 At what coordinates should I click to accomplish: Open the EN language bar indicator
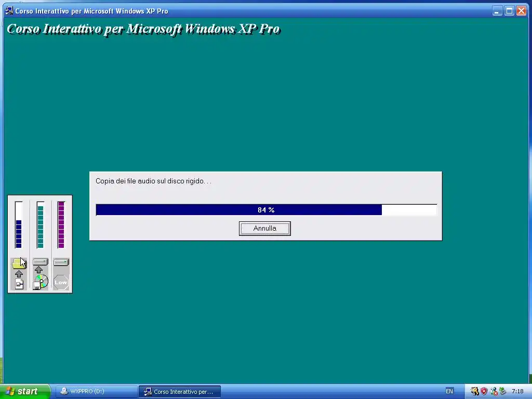(x=449, y=391)
